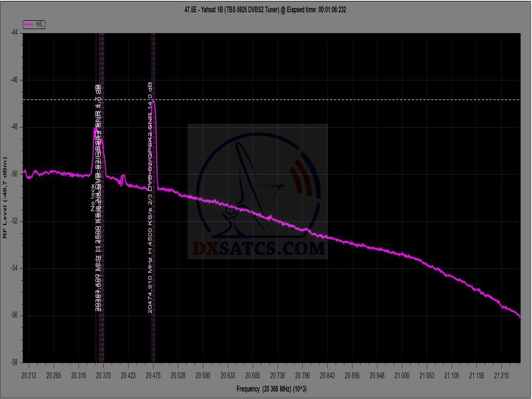Click the left peak near 20 360 MHz
This screenshot has width=532, height=399.
pyautogui.click(x=96, y=129)
